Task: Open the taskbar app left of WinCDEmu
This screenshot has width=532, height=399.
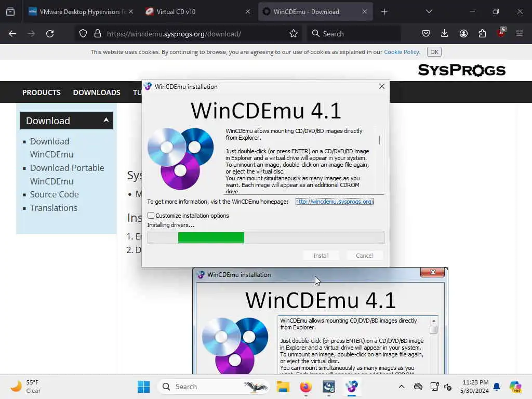Action: tap(329, 387)
